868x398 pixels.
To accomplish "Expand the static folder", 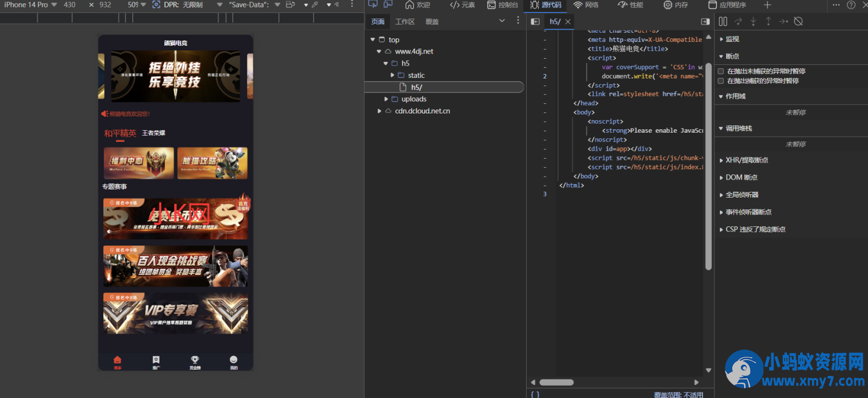I will tap(393, 75).
